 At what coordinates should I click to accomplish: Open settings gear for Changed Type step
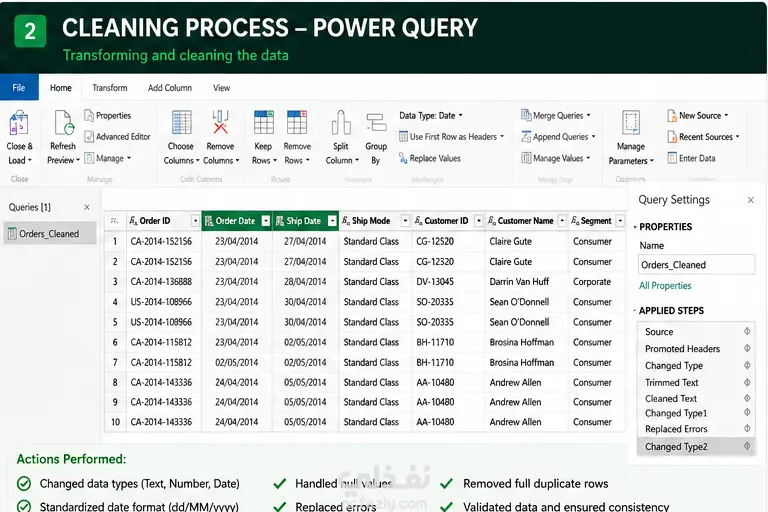pyautogui.click(x=747, y=365)
